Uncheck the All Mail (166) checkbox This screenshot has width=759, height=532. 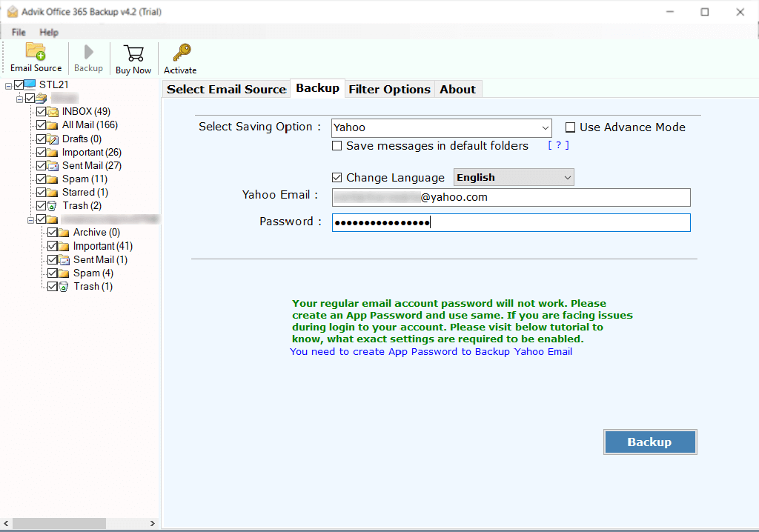(x=42, y=125)
